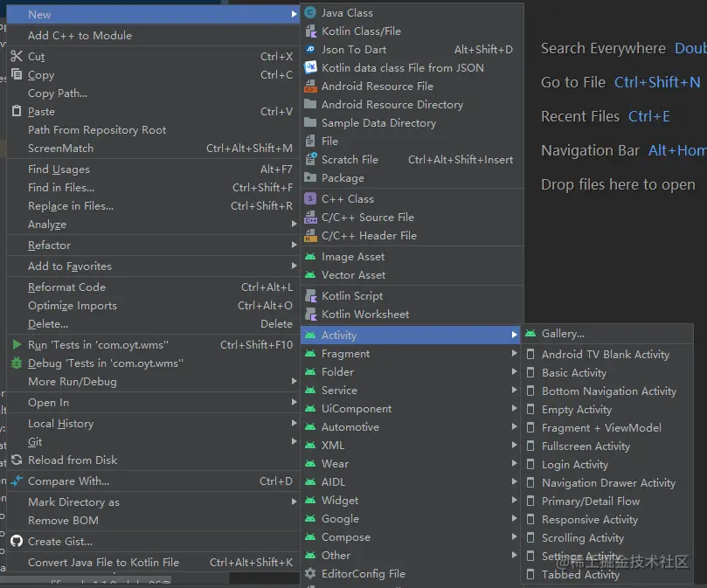707x588 pixels.
Task: Click the Compare With arrows icon
Action: point(17,481)
